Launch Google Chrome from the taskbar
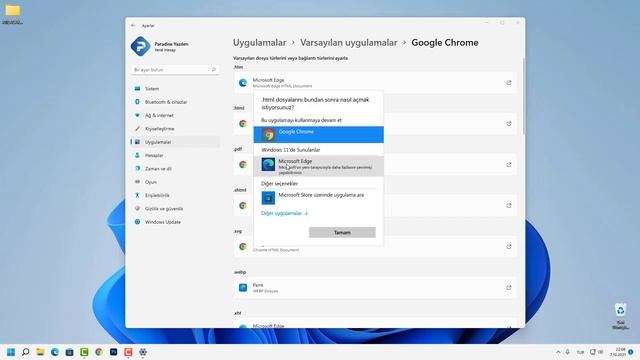The width and height of the screenshot is (640, 360). point(99,352)
